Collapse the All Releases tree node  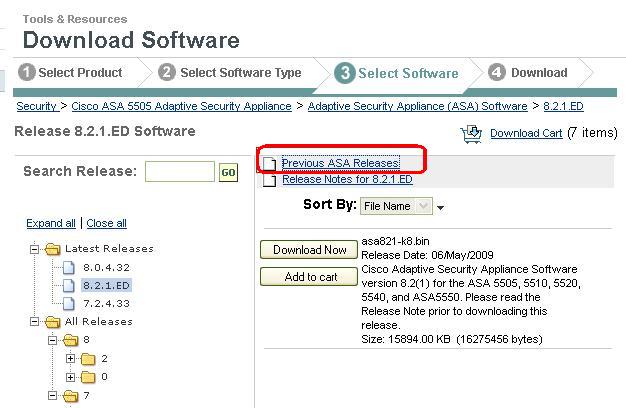pyautogui.click(x=35, y=322)
